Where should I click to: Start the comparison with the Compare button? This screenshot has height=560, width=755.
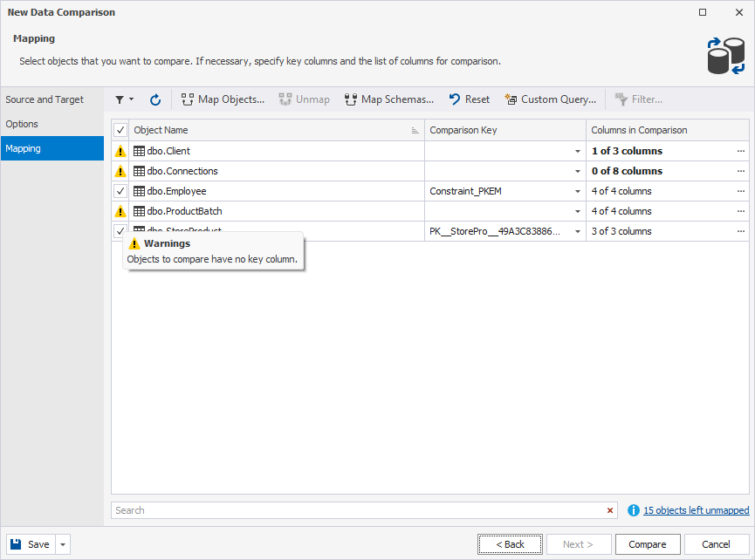tap(647, 543)
